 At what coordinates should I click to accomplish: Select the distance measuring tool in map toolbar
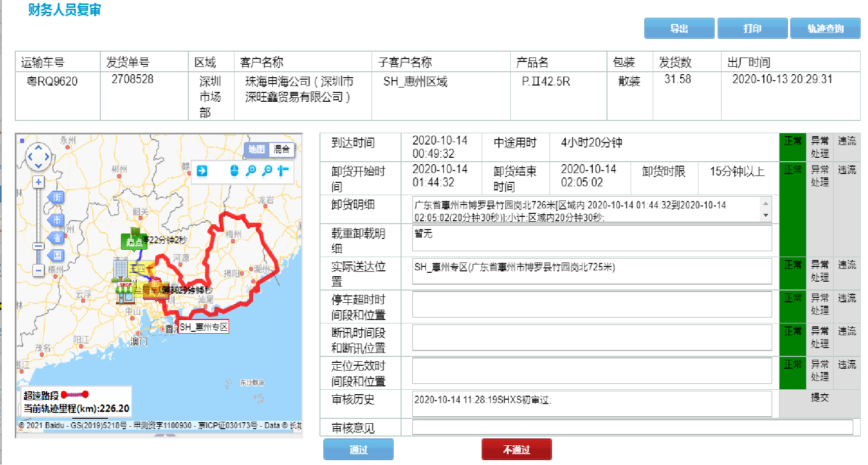coord(283,171)
